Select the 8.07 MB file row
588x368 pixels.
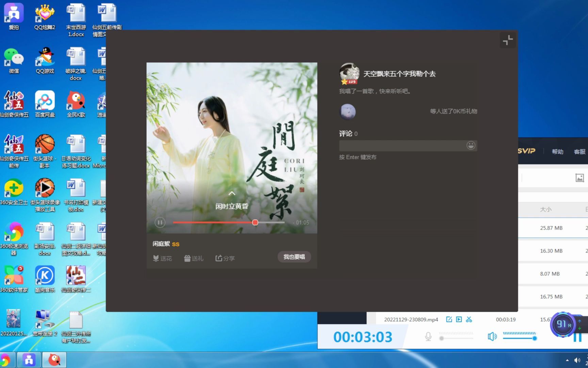click(x=553, y=274)
